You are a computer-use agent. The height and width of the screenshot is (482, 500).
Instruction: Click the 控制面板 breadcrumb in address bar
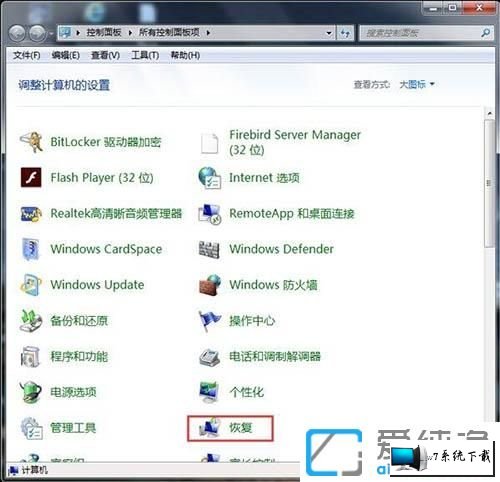[104, 32]
